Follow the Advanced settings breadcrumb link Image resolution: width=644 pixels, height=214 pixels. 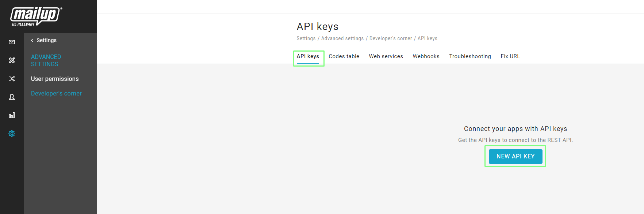pyautogui.click(x=342, y=38)
